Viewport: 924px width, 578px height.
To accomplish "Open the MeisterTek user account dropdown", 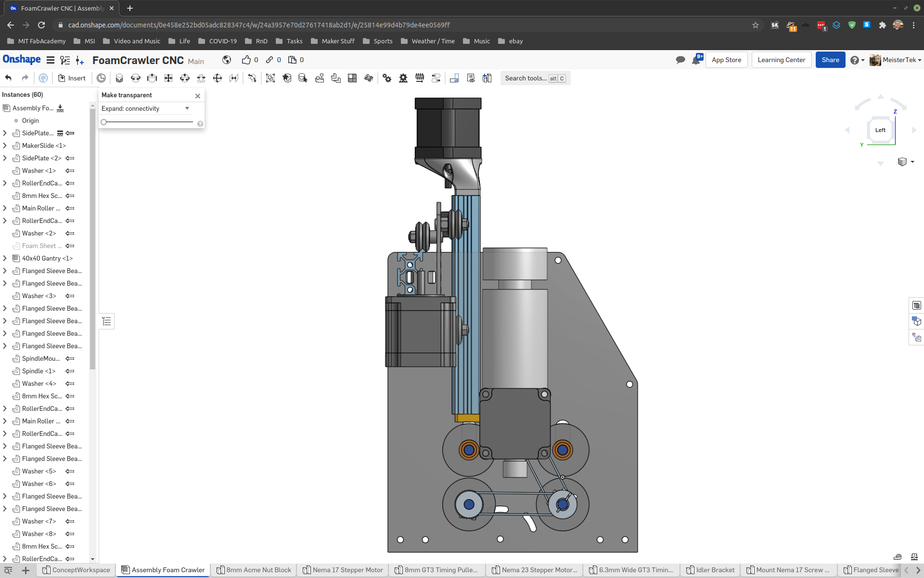I will (896, 60).
